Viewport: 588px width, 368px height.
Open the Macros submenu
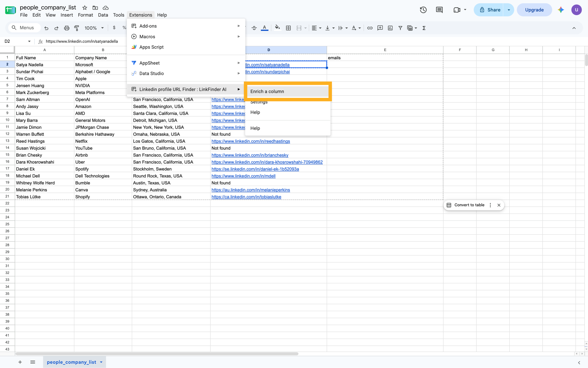(186, 37)
